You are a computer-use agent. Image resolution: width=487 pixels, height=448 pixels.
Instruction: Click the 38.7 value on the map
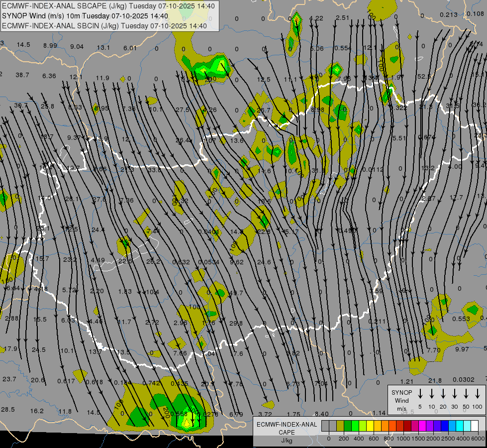click(x=22, y=75)
